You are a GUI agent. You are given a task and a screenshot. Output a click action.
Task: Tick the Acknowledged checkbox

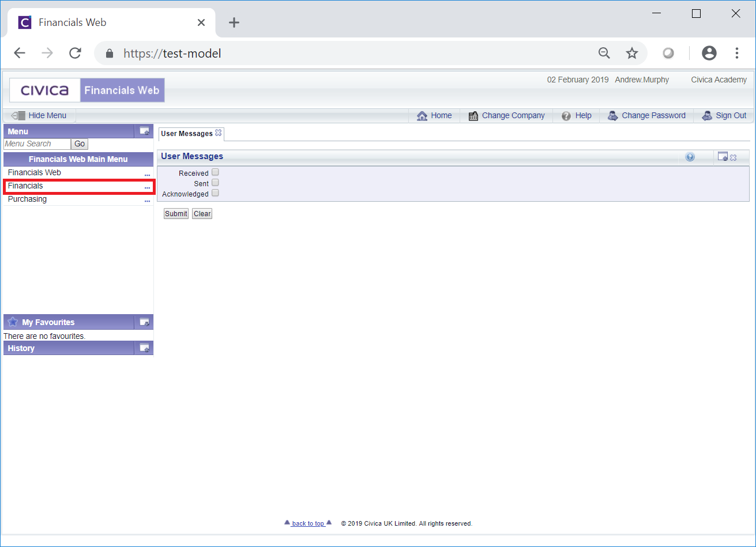215,193
